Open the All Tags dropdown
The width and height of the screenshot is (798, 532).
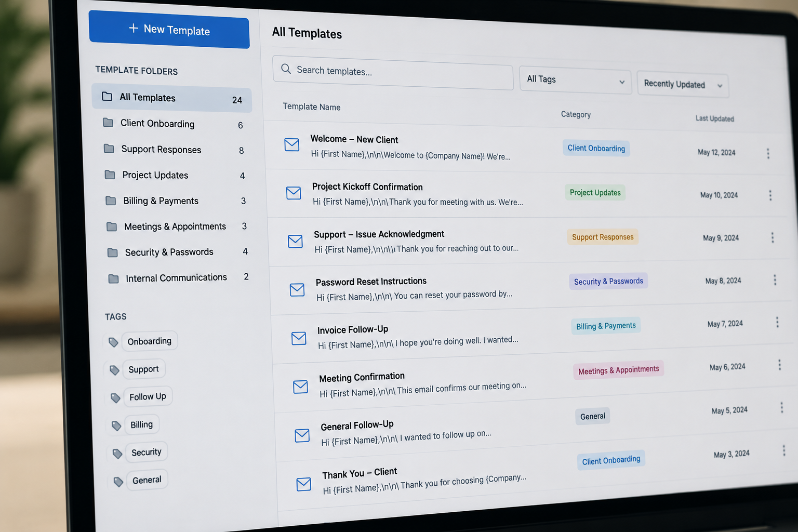575,81
